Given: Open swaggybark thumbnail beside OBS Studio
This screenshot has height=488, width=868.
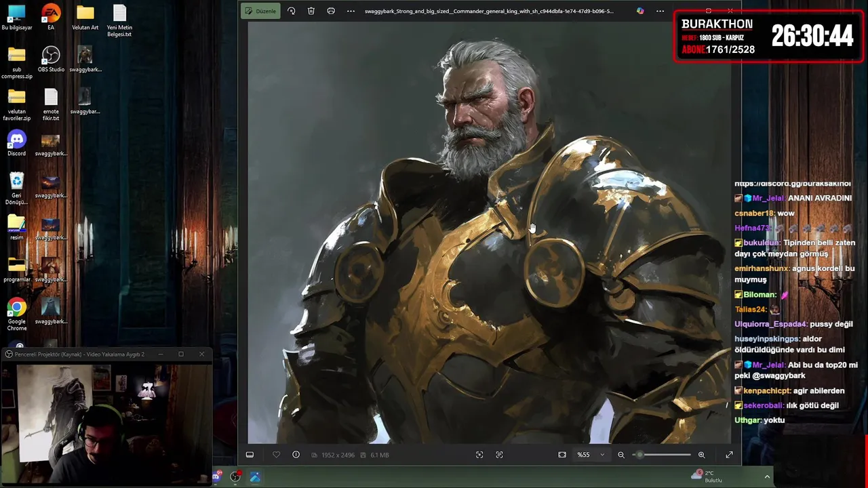Looking at the screenshot, I should (85, 60).
